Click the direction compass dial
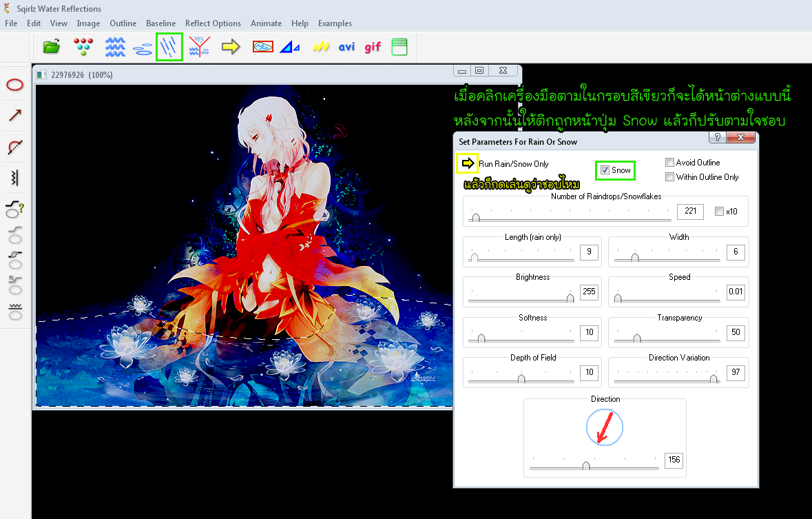 [x=604, y=427]
